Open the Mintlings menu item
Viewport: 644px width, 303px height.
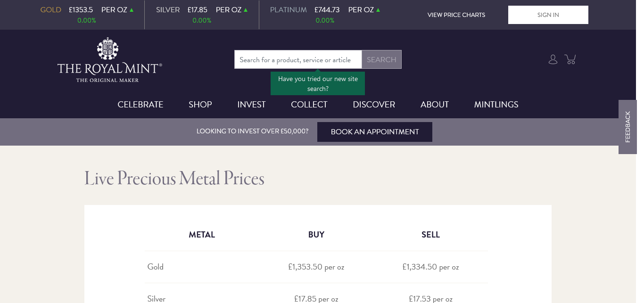pyautogui.click(x=496, y=105)
